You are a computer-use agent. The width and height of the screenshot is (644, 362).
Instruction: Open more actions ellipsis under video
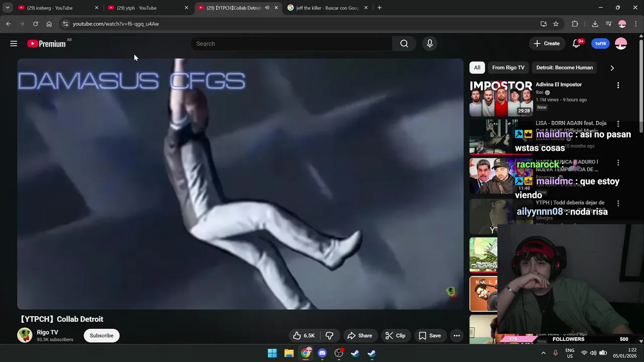tap(456, 336)
